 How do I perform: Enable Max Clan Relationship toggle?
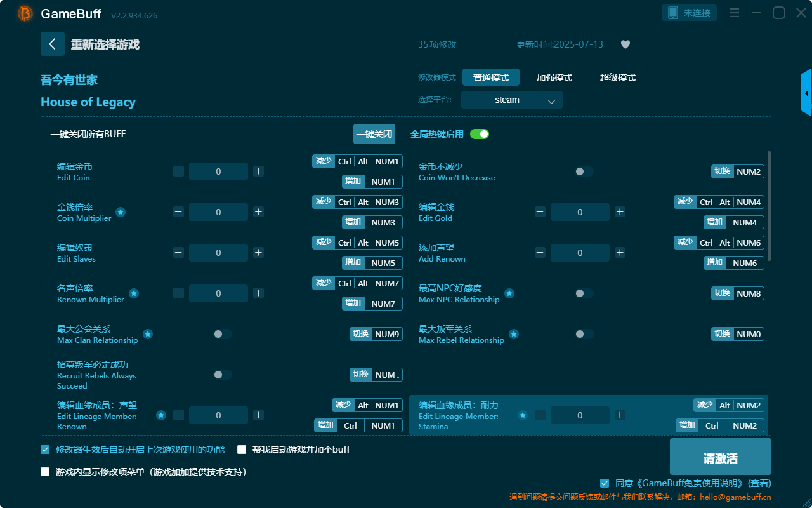(223, 334)
